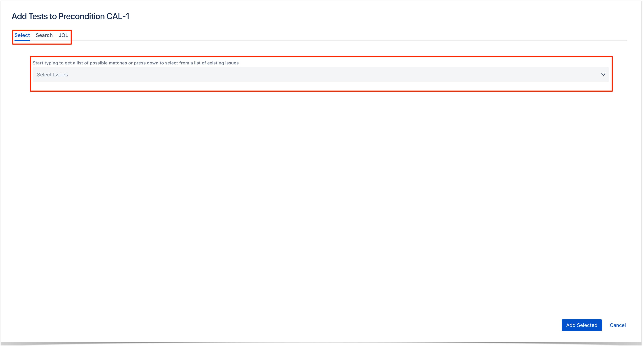The image size is (644, 347).
Task: Switch to the Select tab
Action: point(22,35)
